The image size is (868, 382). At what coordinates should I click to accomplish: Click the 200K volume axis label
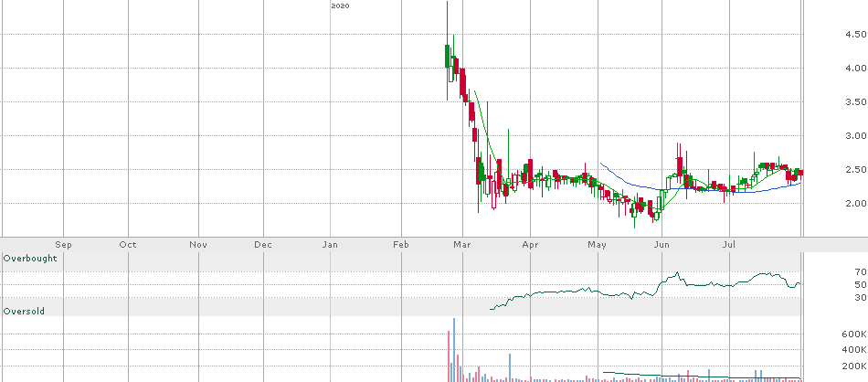click(853, 366)
